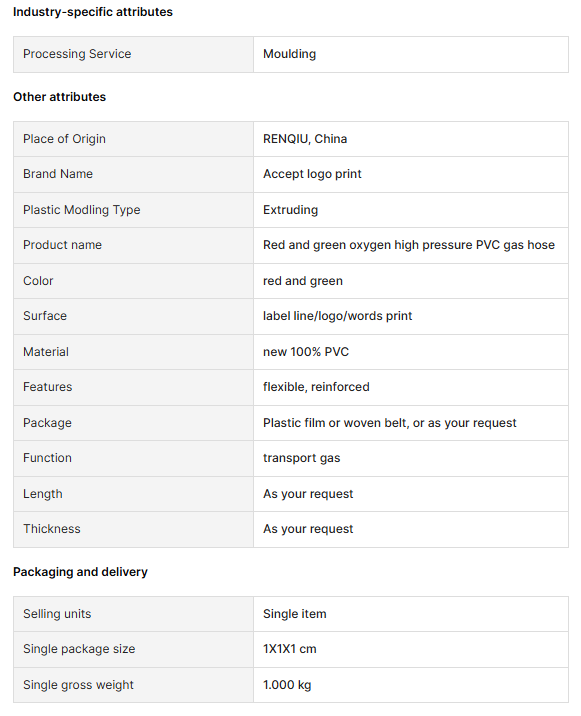Click the transport gas function value

(302, 458)
